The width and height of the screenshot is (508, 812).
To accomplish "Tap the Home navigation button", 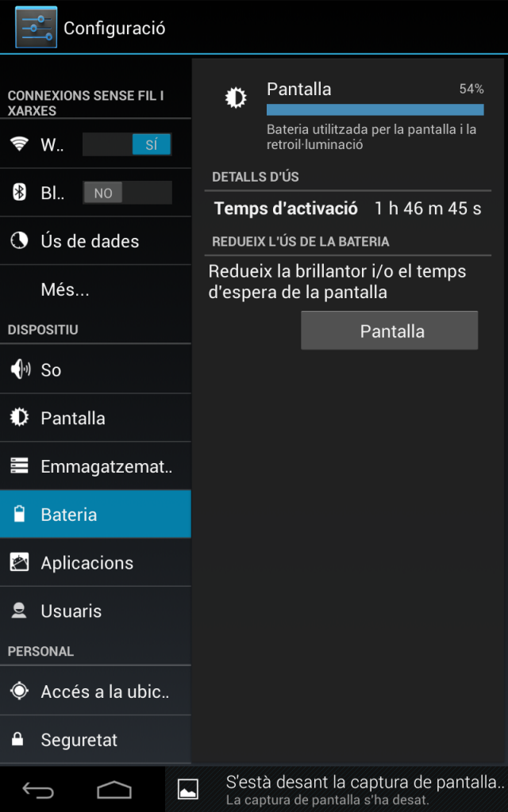I will tap(114, 790).
